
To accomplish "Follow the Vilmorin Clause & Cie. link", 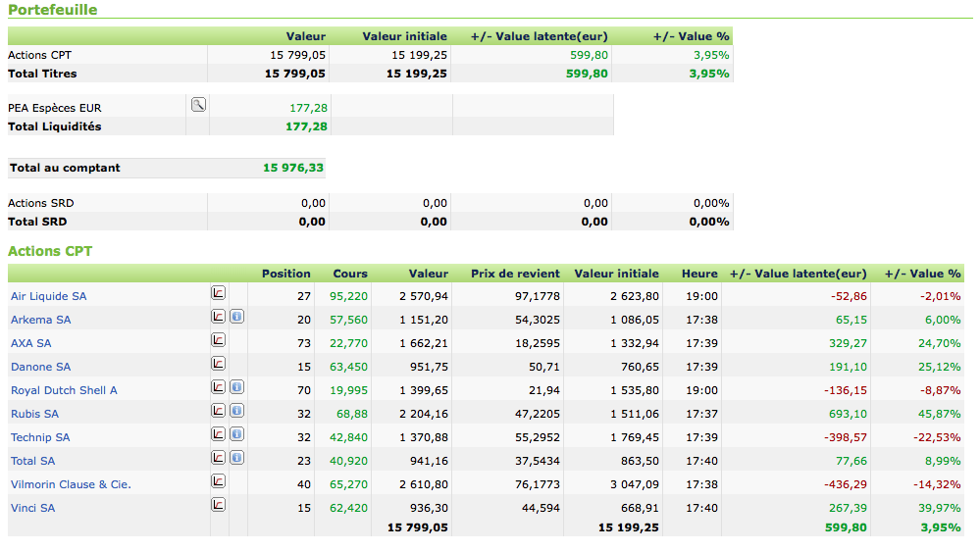I will coord(71,484).
